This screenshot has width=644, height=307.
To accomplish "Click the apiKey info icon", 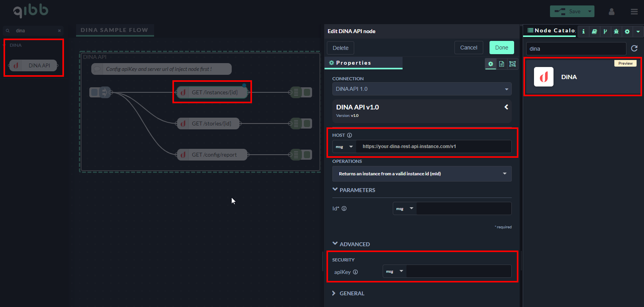I will point(355,272).
